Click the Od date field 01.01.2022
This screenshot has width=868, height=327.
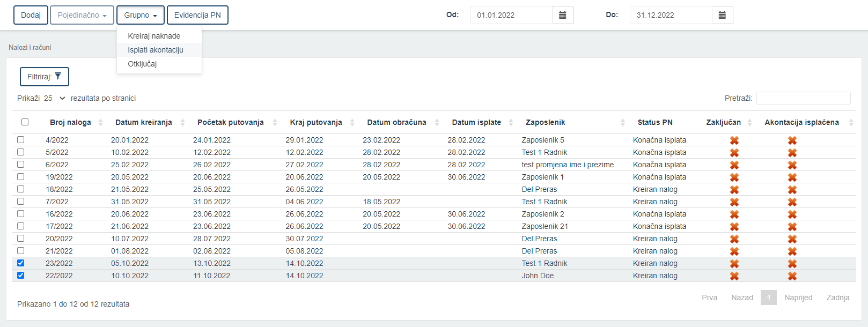coord(511,15)
